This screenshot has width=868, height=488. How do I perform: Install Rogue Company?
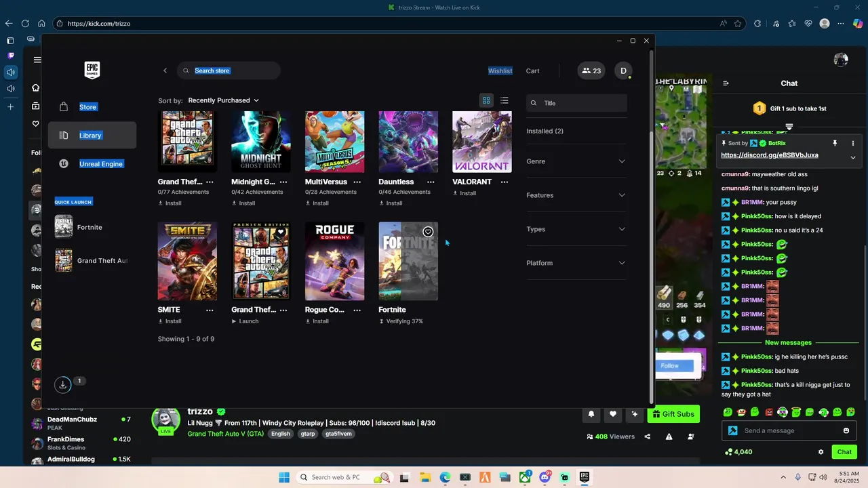point(317,321)
